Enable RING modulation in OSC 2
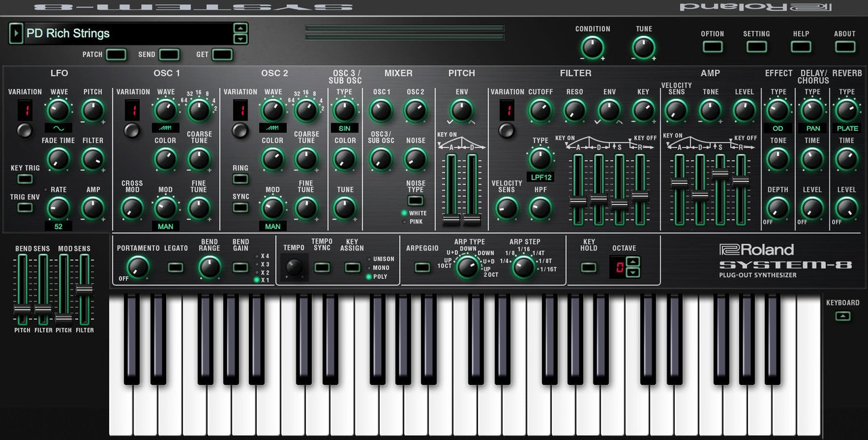This screenshot has width=868, height=440. point(239,179)
